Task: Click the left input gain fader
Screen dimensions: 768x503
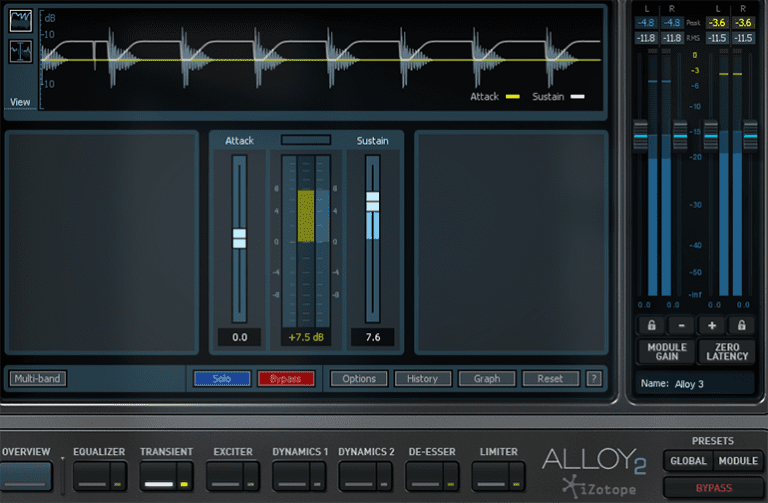Action: 640,135
